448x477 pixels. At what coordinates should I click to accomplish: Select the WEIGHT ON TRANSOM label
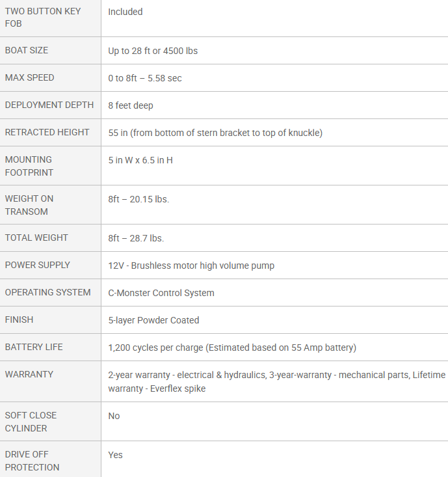point(29,205)
